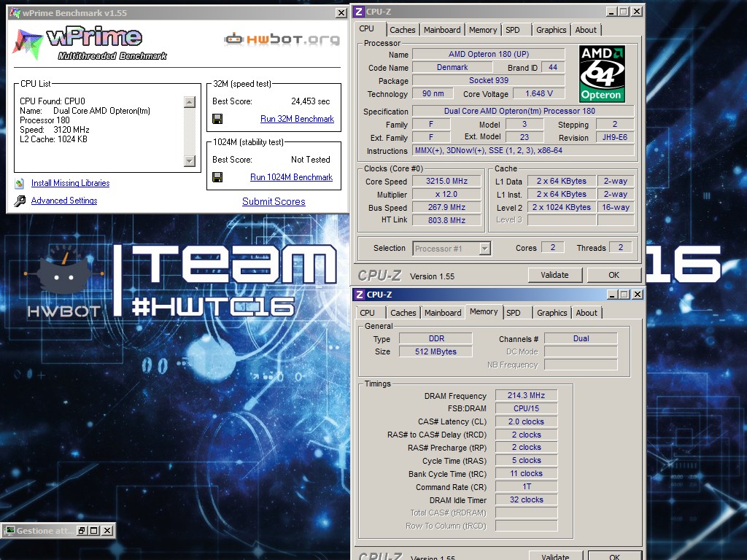Open Caches tab in bottom CPU-Z
The image size is (747, 560).
pyautogui.click(x=403, y=313)
